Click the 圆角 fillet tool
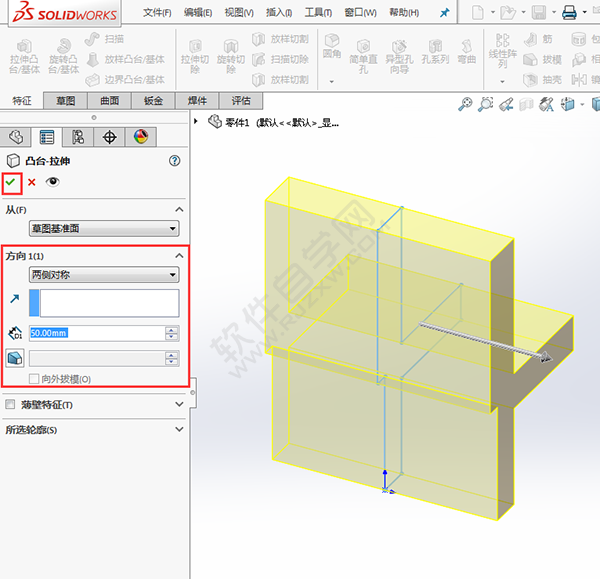 tap(332, 46)
